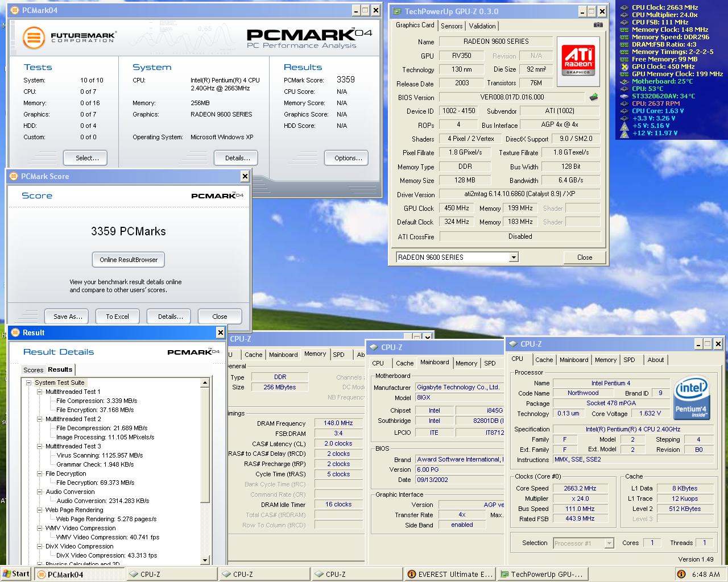
Task: Collapse Multithreaded Test 1 node
Action: coord(40,392)
